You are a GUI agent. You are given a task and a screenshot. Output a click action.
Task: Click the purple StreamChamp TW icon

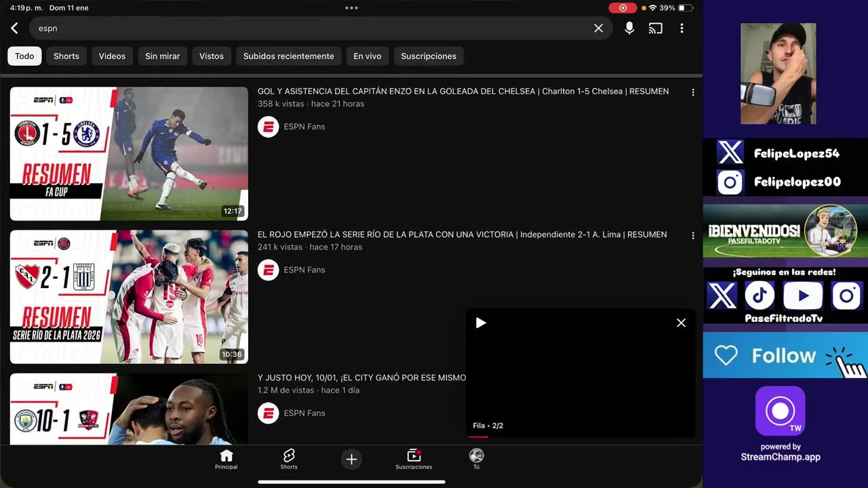(x=781, y=411)
